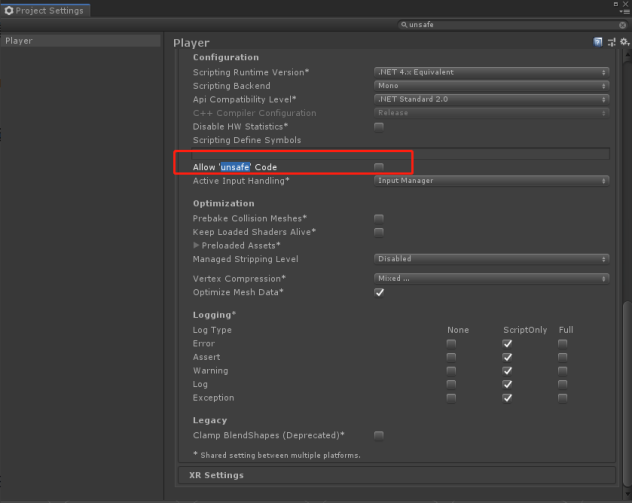The width and height of the screenshot is (632, 503).
Task: Click the Scripting Define Symbols field
Action: click(x=400, y=154)
